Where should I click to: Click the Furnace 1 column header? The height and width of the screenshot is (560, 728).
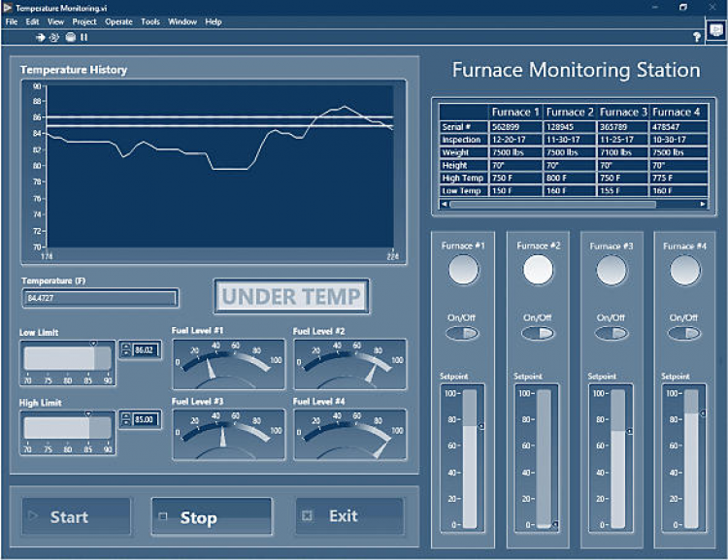(515, 112)
